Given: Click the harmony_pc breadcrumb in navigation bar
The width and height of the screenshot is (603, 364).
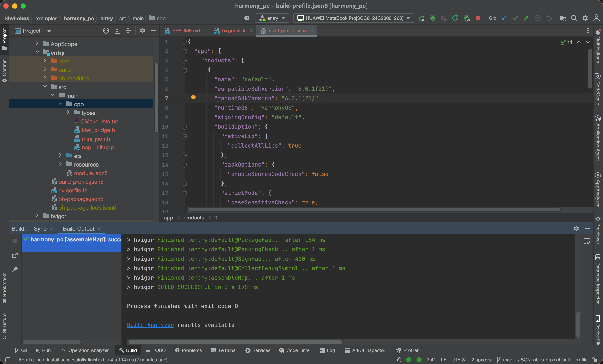Looking at the screenshot, I should click(79, 18).
